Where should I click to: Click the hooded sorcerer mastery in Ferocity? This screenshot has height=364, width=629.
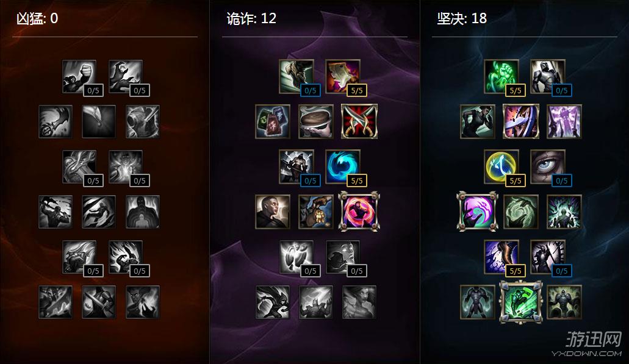[x=126, y=77]
